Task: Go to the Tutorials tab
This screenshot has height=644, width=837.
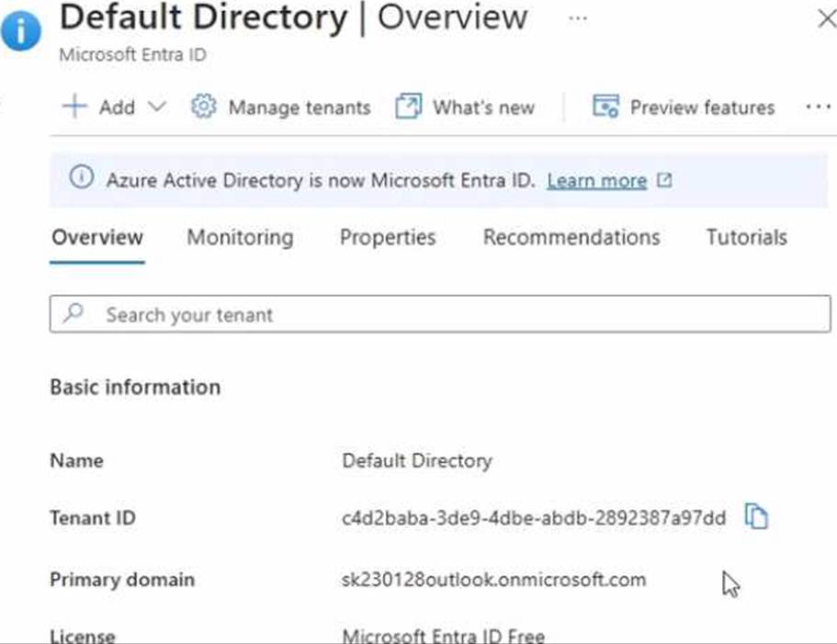Action: tap(746, 237)
